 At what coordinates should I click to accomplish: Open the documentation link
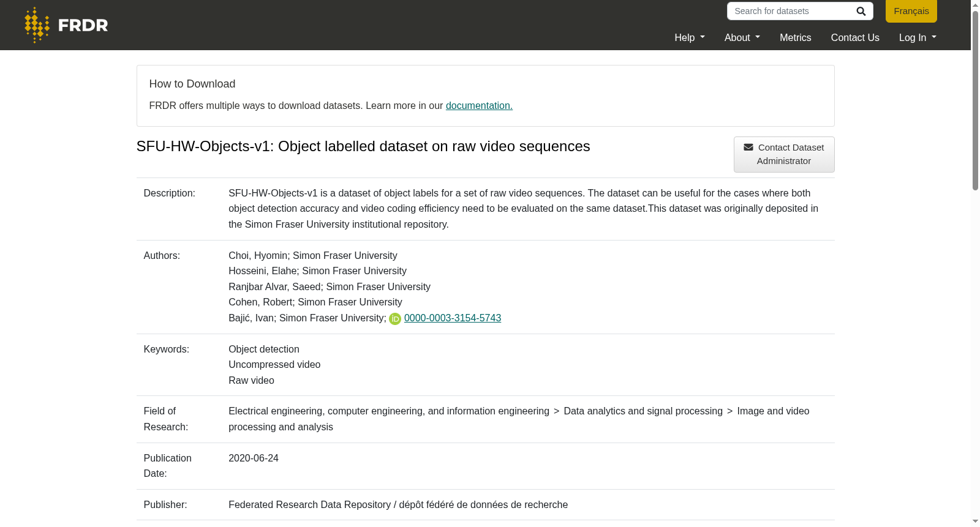point(479,105)
